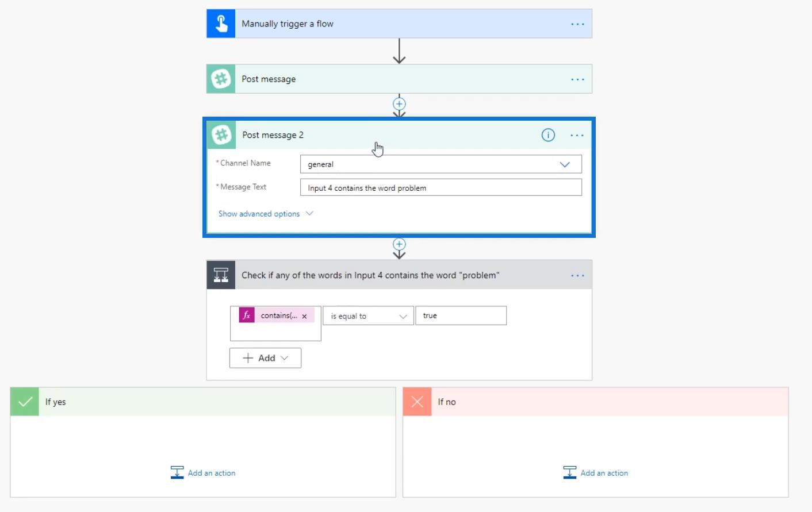
Task: Click the Channel Name field label
Action: pyautogui.click(x=245, y=163)
